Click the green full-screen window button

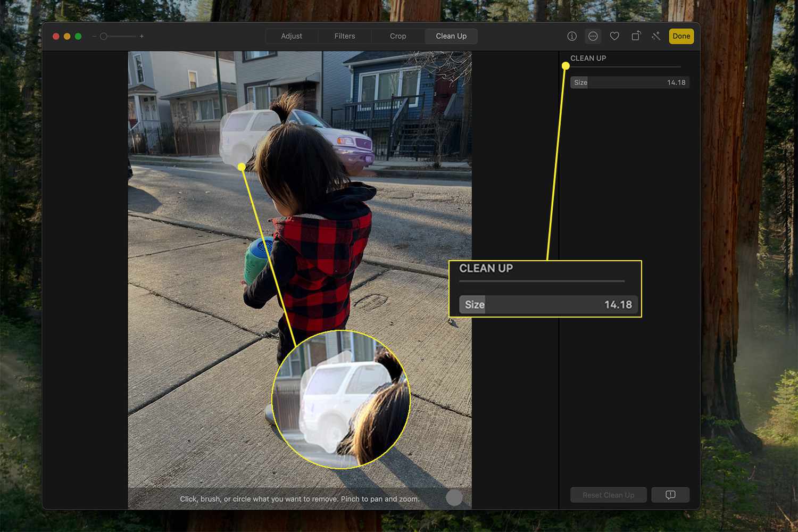78,36
